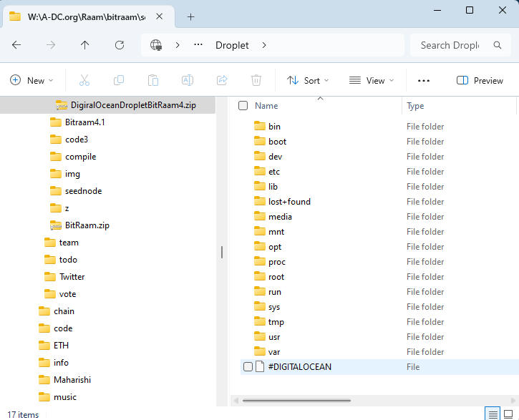
Task: Open hidden breadcrumb path via ellipsis
Action: (x=198, y=44)
